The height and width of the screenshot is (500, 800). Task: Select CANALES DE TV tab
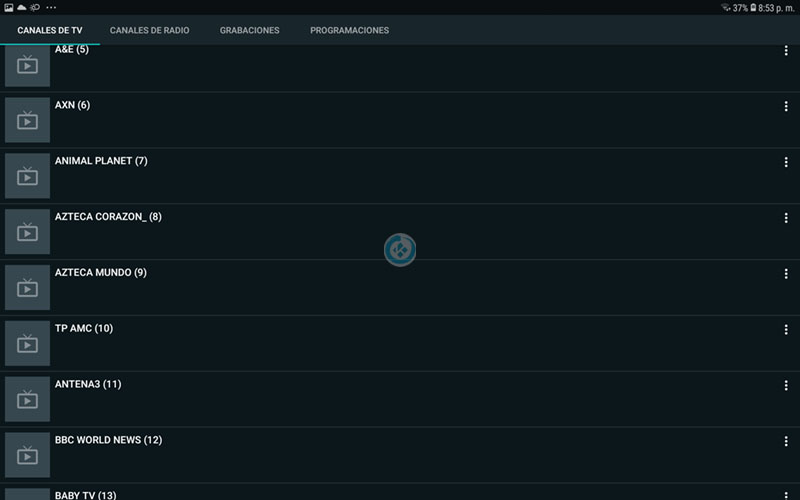click(x=50, y=31)
